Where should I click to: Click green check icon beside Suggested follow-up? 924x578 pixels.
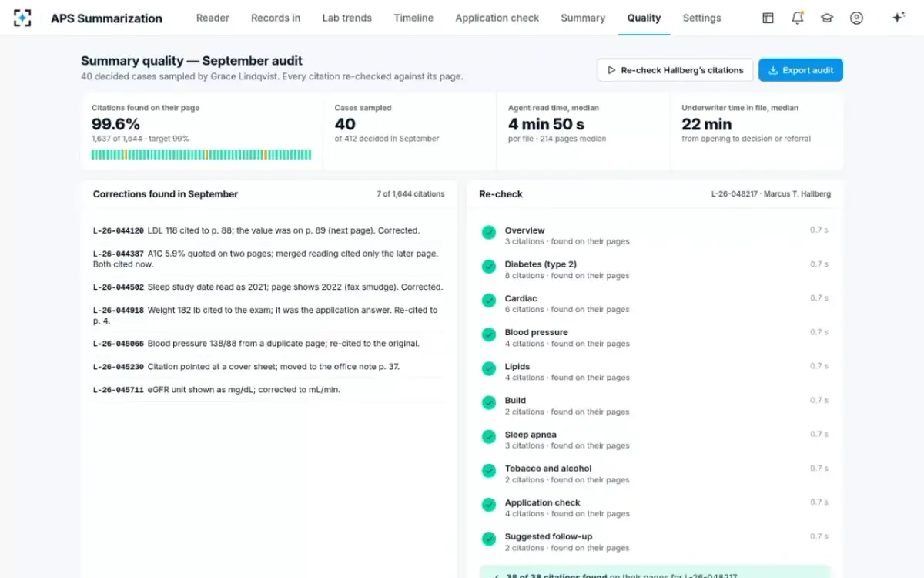pyautogui.click(x=489, y=539)
